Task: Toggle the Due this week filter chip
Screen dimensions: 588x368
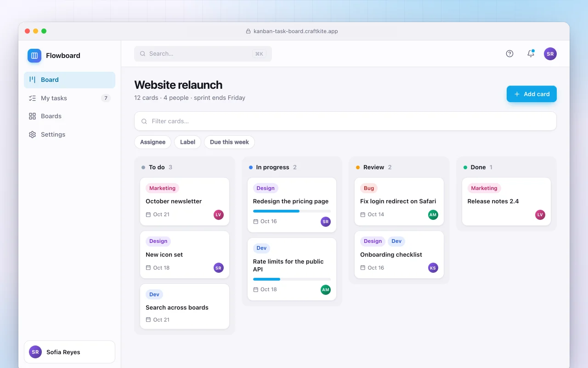Action: point(229,142)
